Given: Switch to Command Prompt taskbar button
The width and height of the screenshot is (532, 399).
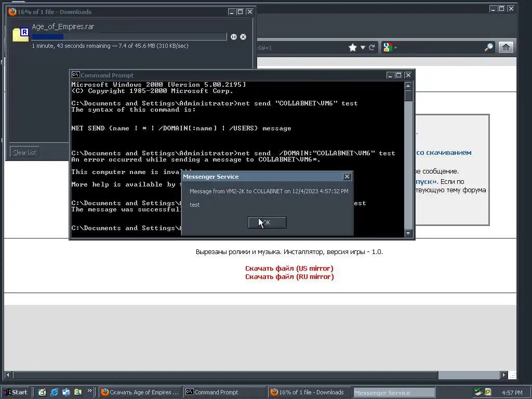Looking at the screenshot, I should tap(224, 392).
